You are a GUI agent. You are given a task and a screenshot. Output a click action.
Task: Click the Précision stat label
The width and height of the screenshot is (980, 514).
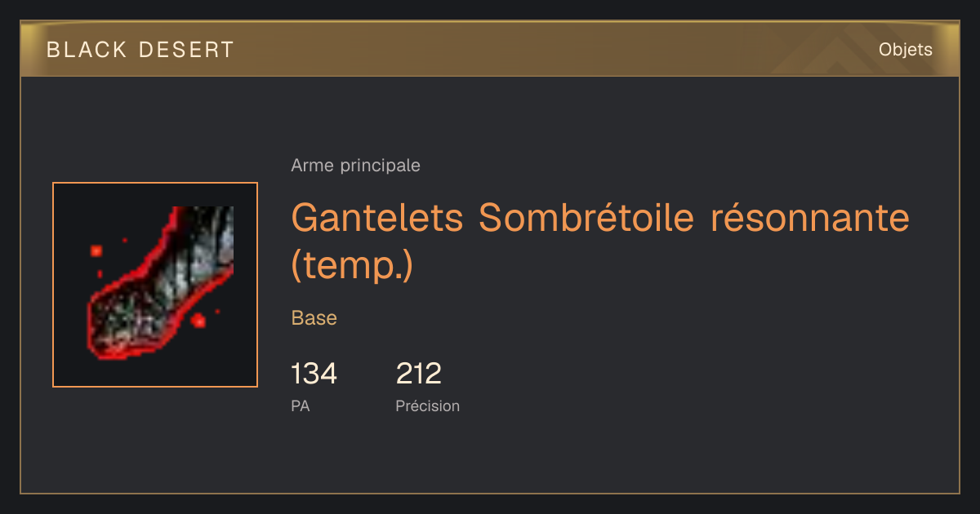point(427,405)
